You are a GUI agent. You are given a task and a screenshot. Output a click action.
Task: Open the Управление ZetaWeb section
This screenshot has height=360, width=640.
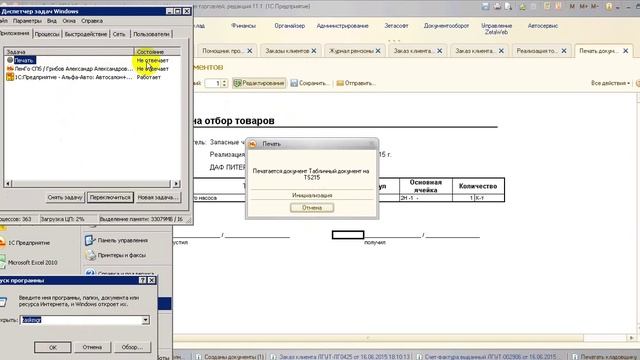pyautogui.click(x=496, y=29)
